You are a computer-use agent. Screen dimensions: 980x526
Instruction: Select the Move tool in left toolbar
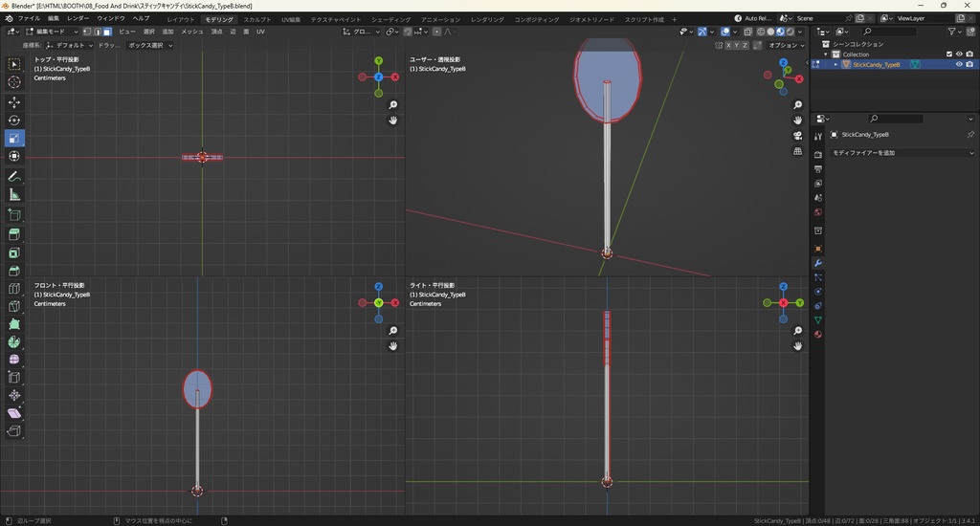point(14,102)
